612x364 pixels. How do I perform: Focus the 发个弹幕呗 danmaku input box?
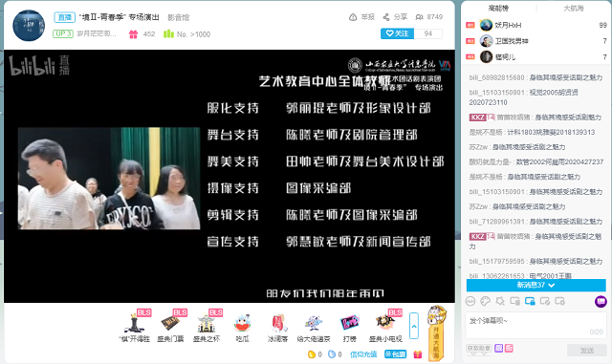coord(535,326)
